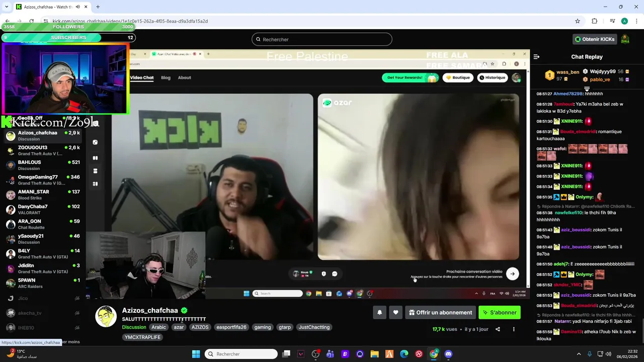Open OmegaGaming77 channel in sidebar

[x=43, y=180]
